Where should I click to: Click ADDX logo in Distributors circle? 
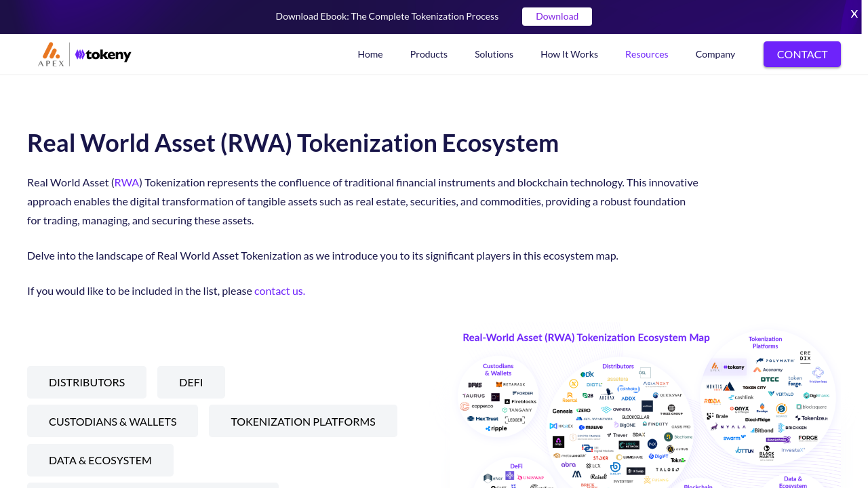click(x=629, y=399)
